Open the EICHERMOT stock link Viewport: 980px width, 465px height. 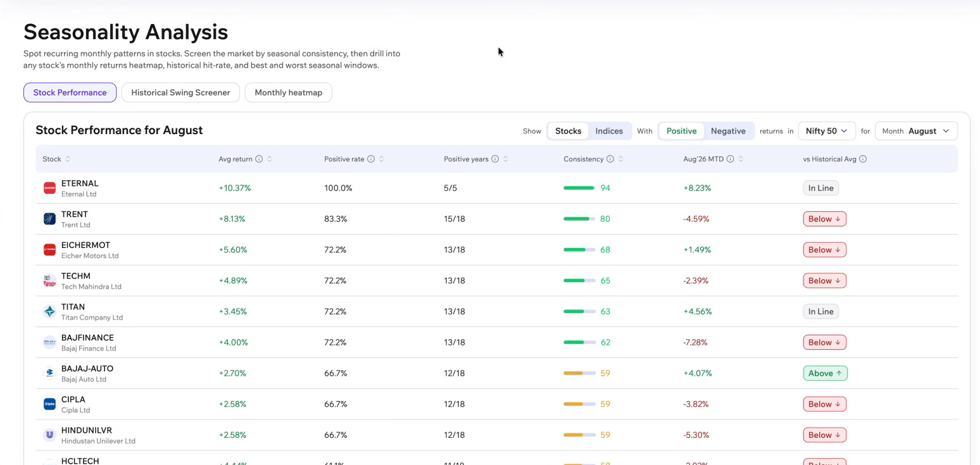click(85, 245)
